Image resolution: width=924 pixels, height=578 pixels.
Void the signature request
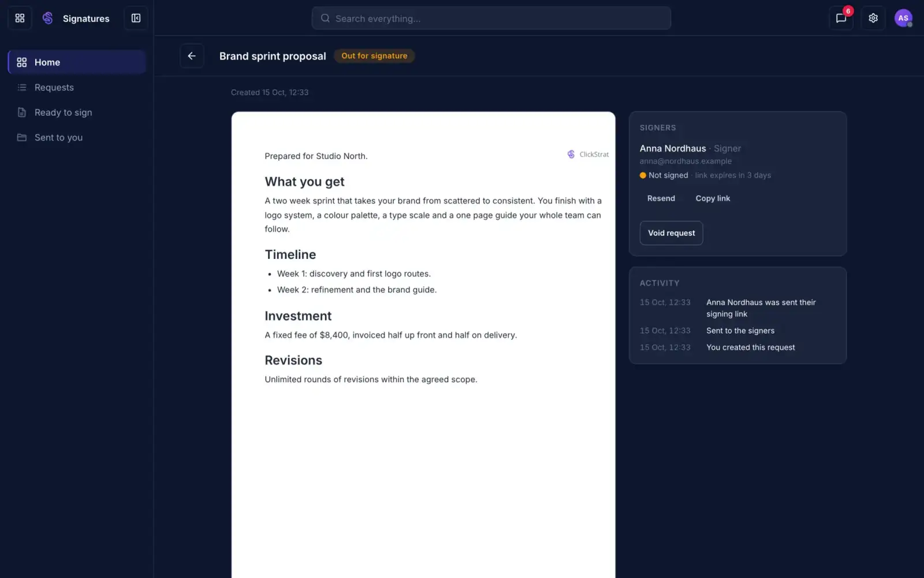coord(671,233)
